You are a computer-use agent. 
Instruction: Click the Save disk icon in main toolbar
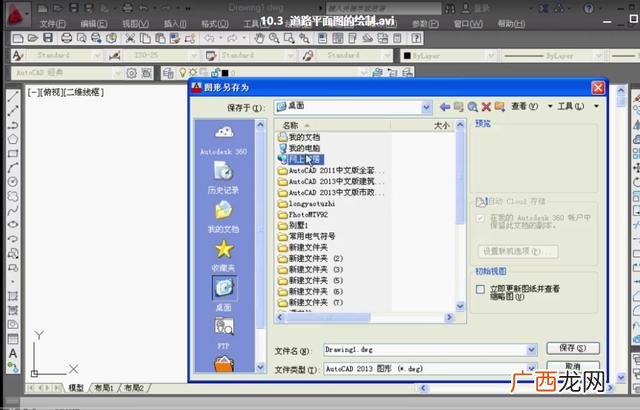(x=48, y=38)
